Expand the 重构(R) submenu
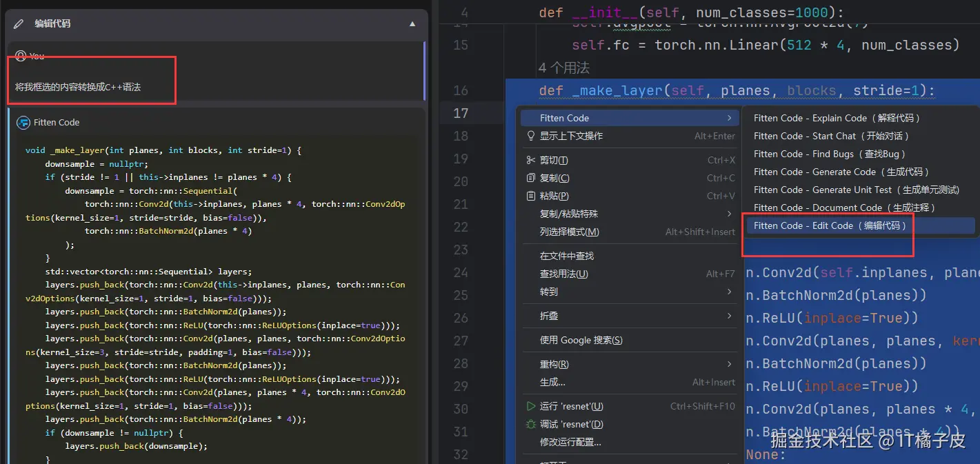980x464 pixels. point(630,364)
